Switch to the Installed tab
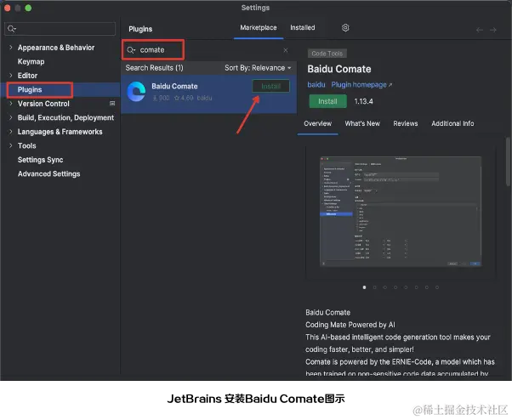This screenshot has width=512, height=420. pos(303,28)
